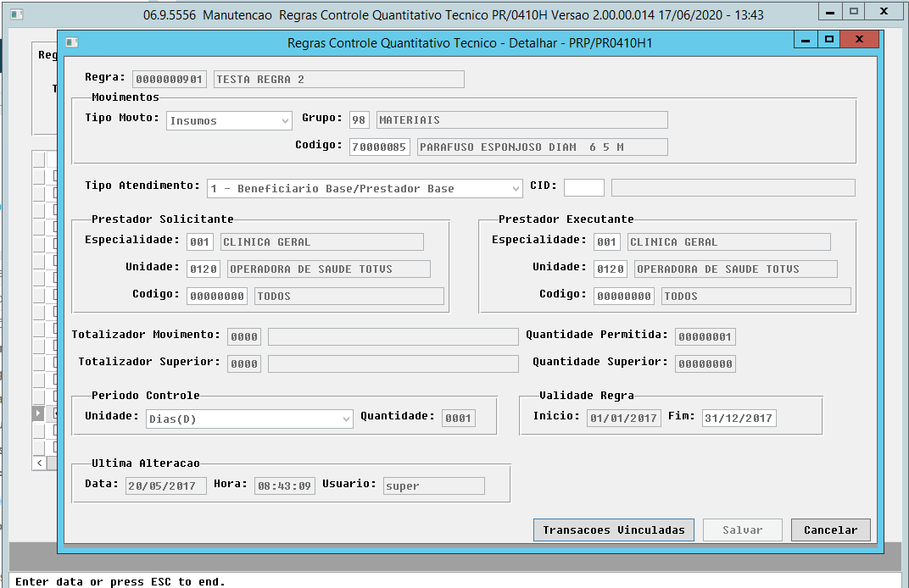Click the PARAFUSO ESPONJOSO description field

click(x=543, y=147)
